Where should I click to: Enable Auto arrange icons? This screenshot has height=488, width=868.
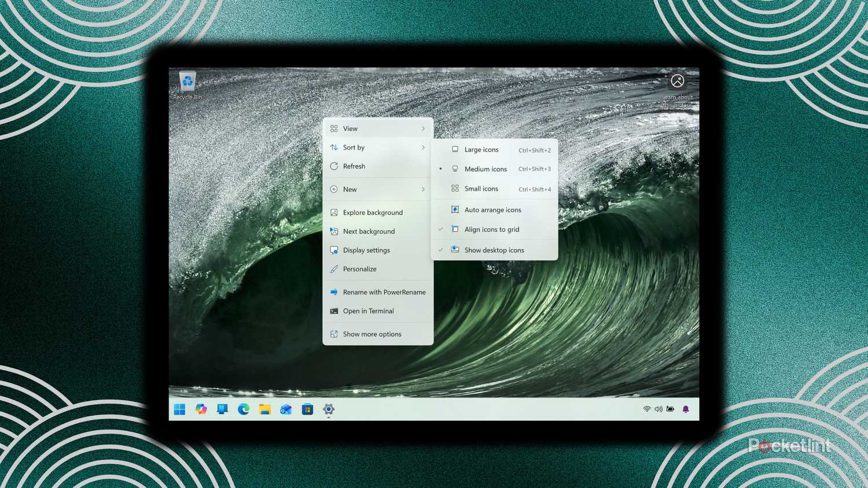pos(492,210)
